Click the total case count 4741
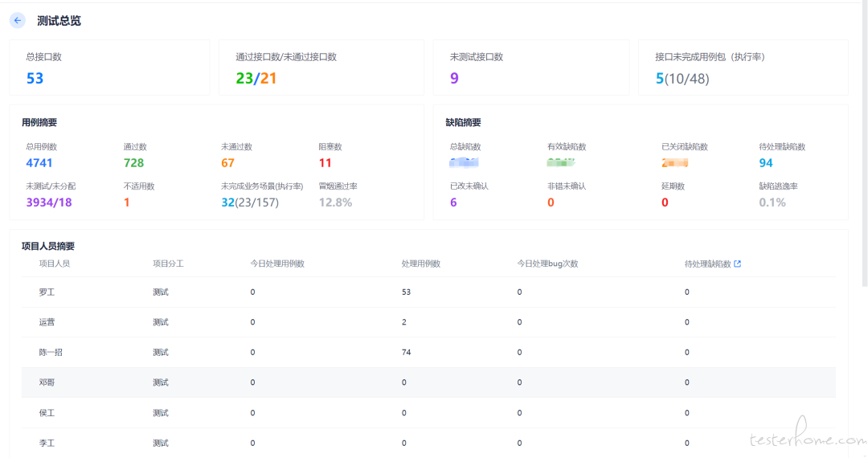 [x=39, y=163]
